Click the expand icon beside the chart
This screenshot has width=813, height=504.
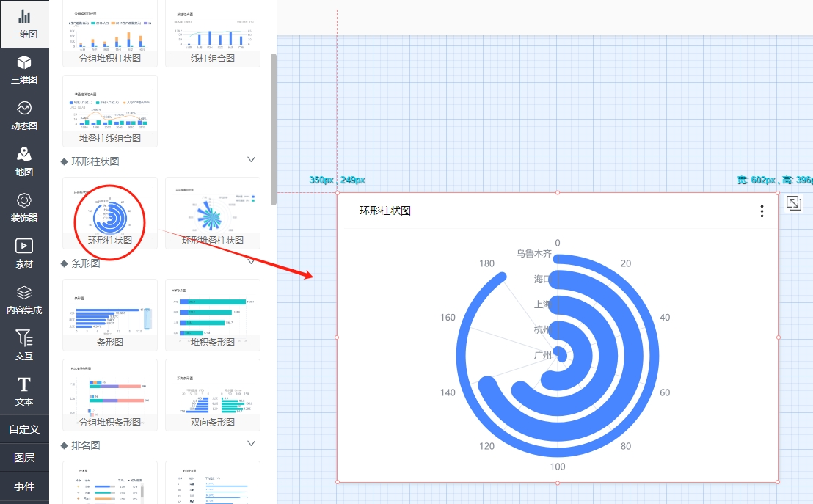tap(793, 203)
